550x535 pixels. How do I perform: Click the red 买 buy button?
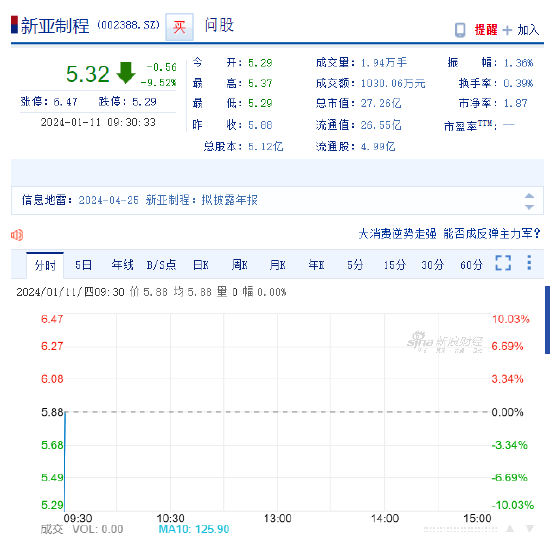click(179, 27)
